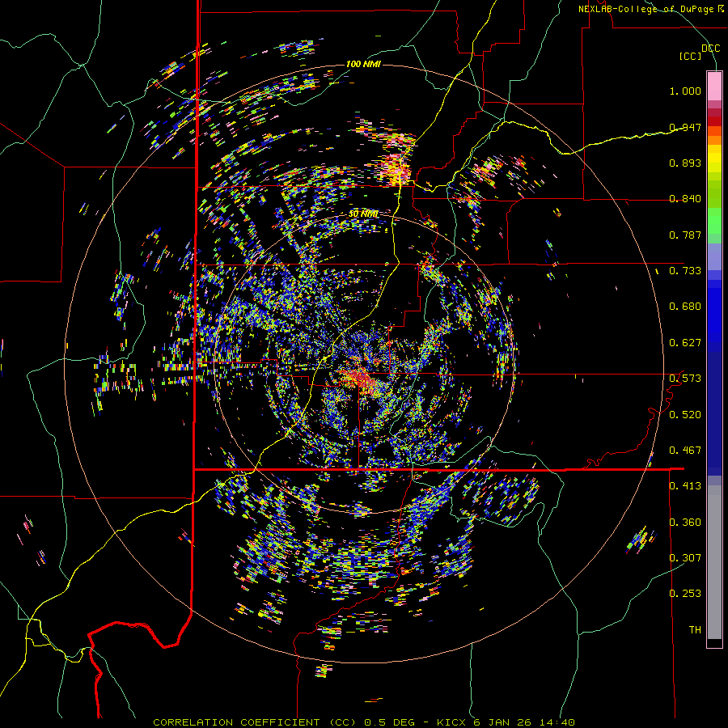Image resolution: width=728 pixels, height=728 pixels.
Task: Click the 0.840 legend value
Action: pos(685,199)
